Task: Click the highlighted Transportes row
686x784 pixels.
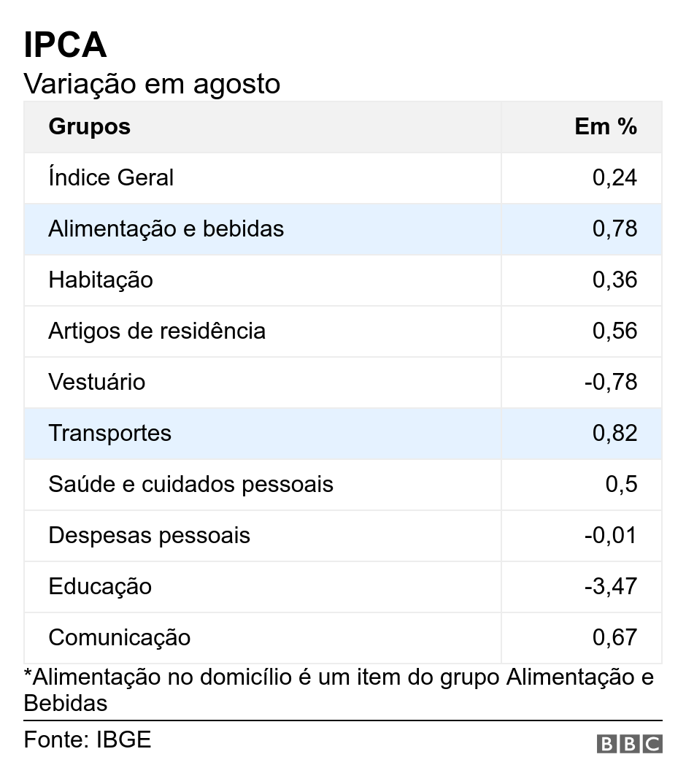Action: (343, 434)
